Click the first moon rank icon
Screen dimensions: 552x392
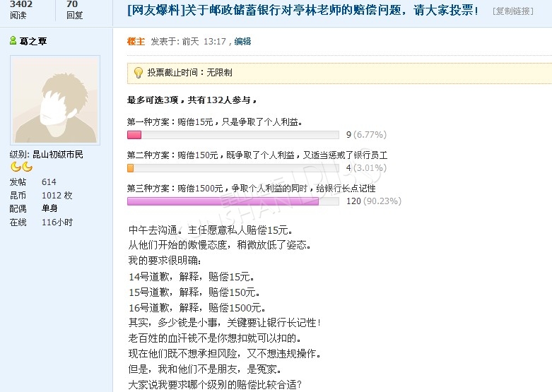click(x=15, y=167)
